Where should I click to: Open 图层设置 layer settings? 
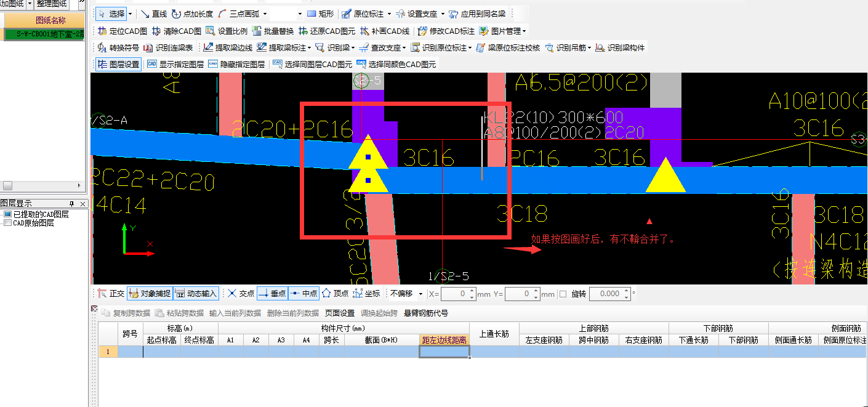(118, 64)
